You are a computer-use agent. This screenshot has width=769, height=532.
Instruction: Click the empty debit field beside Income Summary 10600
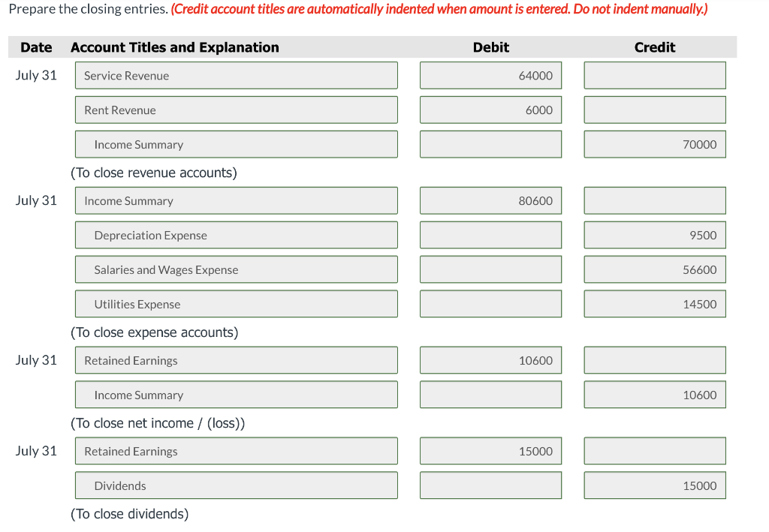[490, 395]
